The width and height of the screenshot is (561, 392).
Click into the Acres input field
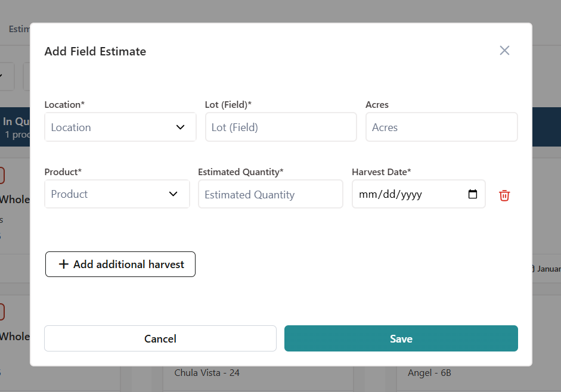441,127
